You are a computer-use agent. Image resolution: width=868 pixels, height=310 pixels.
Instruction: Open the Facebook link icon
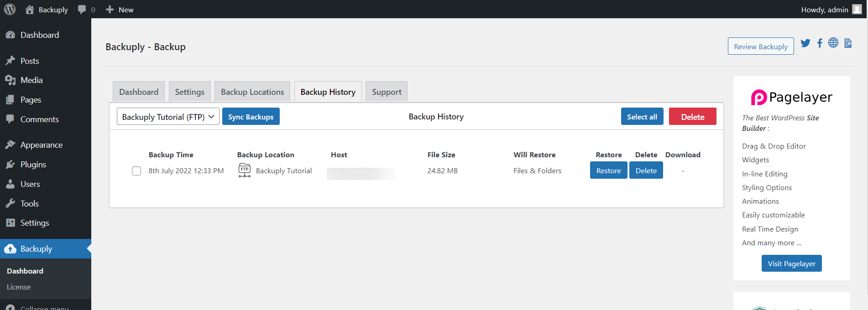click(x=820, y=43)
